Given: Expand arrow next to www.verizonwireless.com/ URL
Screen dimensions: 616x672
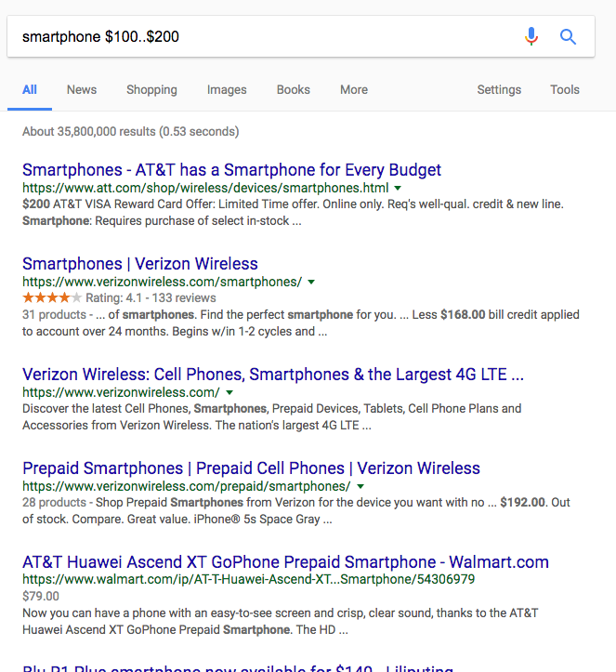Looking at the screenshot, I should (x=229, y=393).
